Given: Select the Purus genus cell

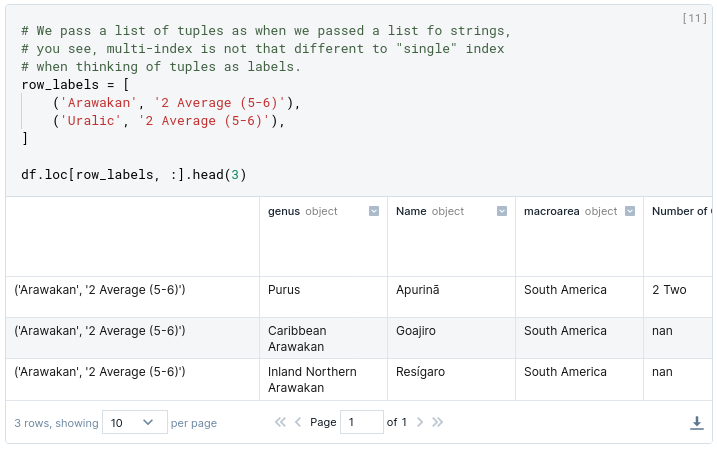Looking at the screenshot, I should (x=323, y=297).
